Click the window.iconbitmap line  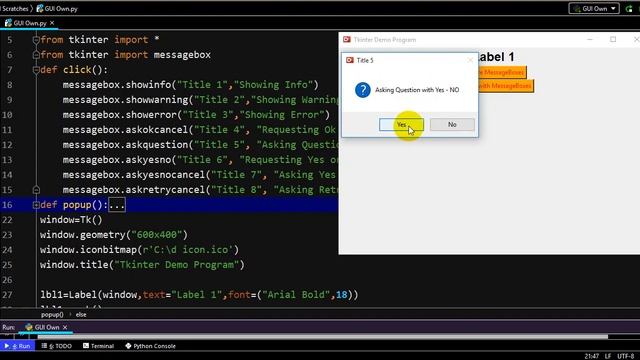coord(139,250)
